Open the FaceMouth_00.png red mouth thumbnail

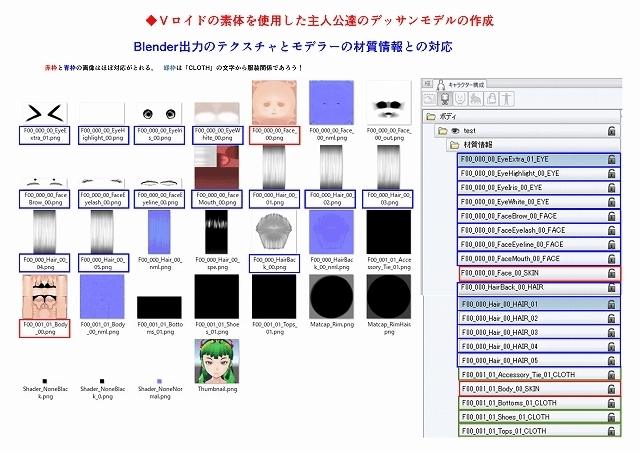tap(217, 167)
